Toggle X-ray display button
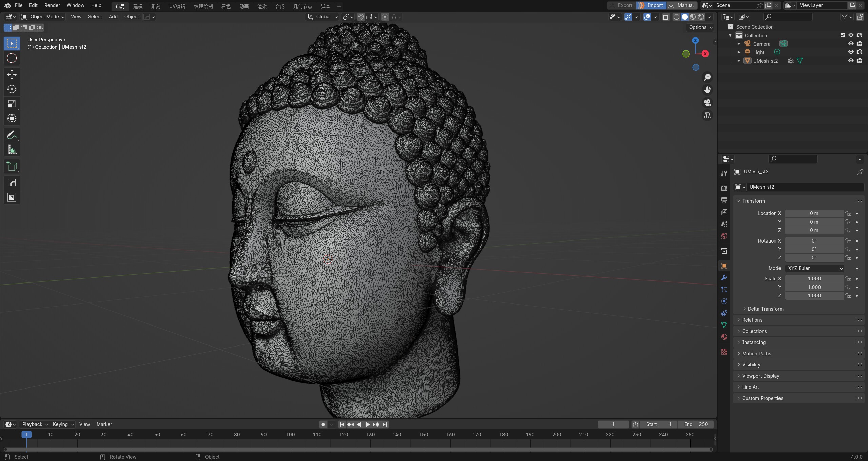 coord(666,17)
